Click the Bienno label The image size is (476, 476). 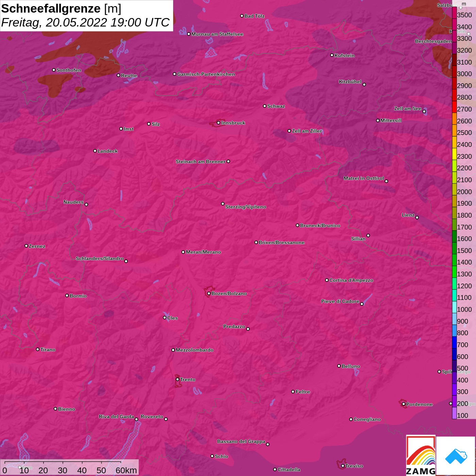tap(66, 409)
